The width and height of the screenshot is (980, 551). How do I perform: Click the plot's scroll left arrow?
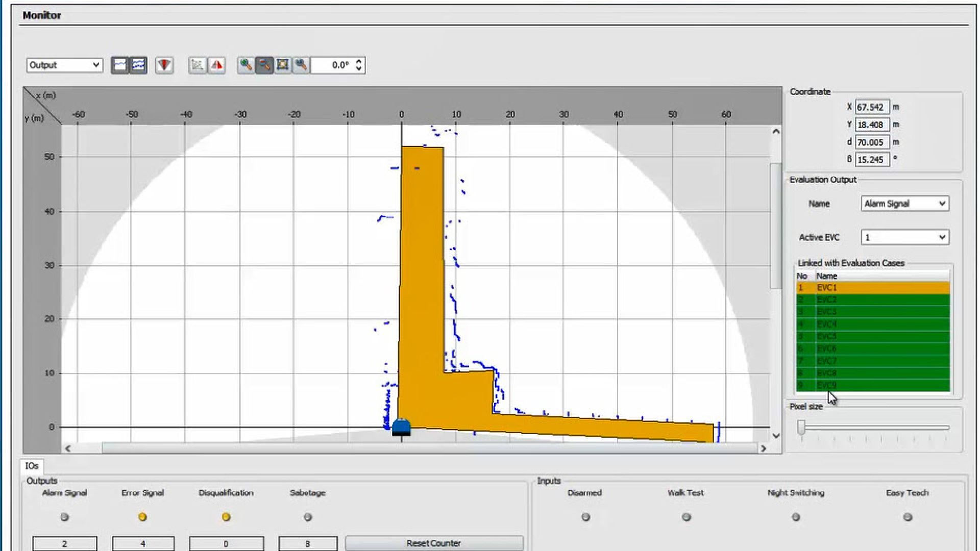click(x=68, y=448)
